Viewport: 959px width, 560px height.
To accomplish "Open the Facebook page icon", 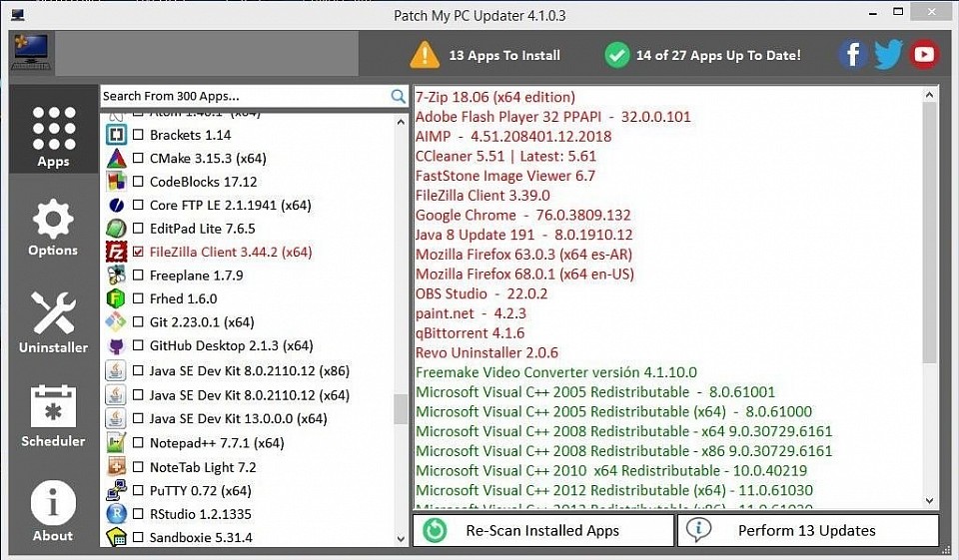I will (x=852, y=55).
